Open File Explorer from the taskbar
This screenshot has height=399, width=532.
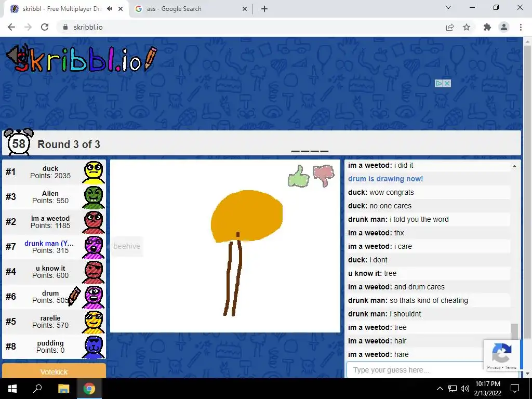click(x=63, y=389)
